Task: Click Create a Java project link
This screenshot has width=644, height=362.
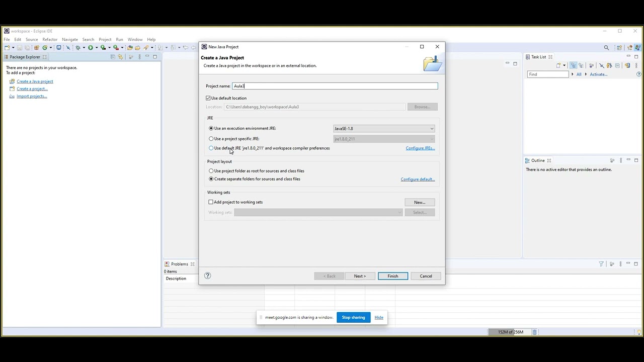Action: click(x=35, y=81)
